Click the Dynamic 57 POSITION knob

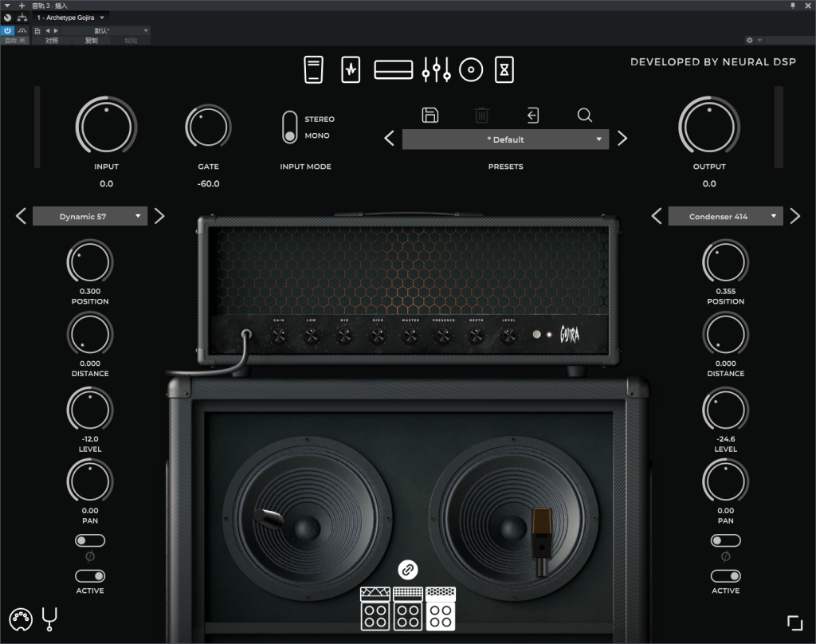(90, 262)
